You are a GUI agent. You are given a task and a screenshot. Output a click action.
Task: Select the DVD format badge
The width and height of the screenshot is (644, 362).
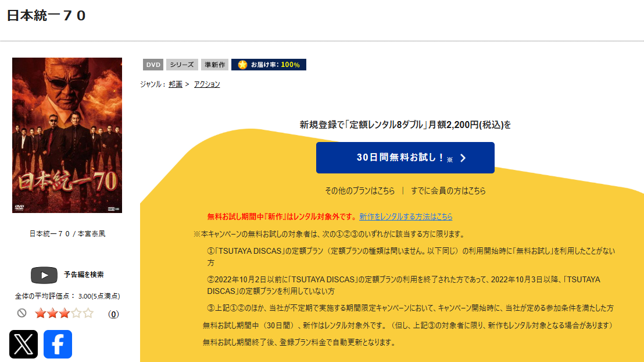(152, 65)
